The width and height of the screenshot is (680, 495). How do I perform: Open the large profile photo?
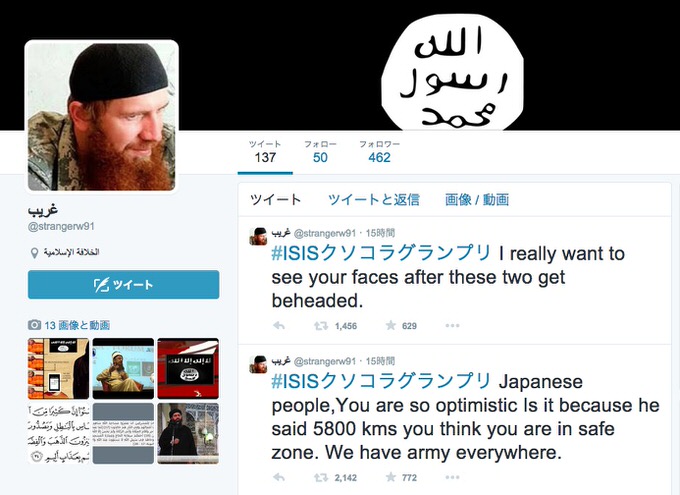click(x=102, y=116)
